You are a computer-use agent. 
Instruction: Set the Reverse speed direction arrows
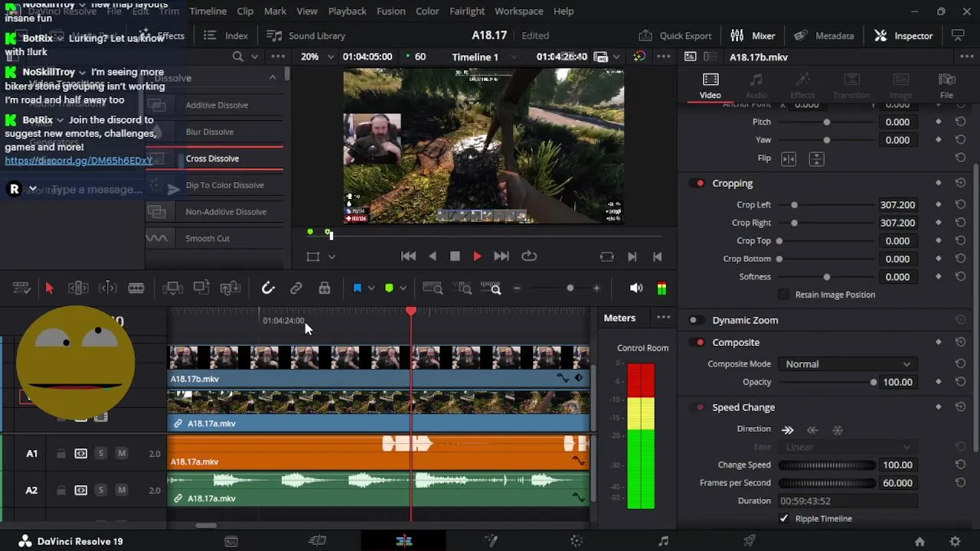[812, 430]
